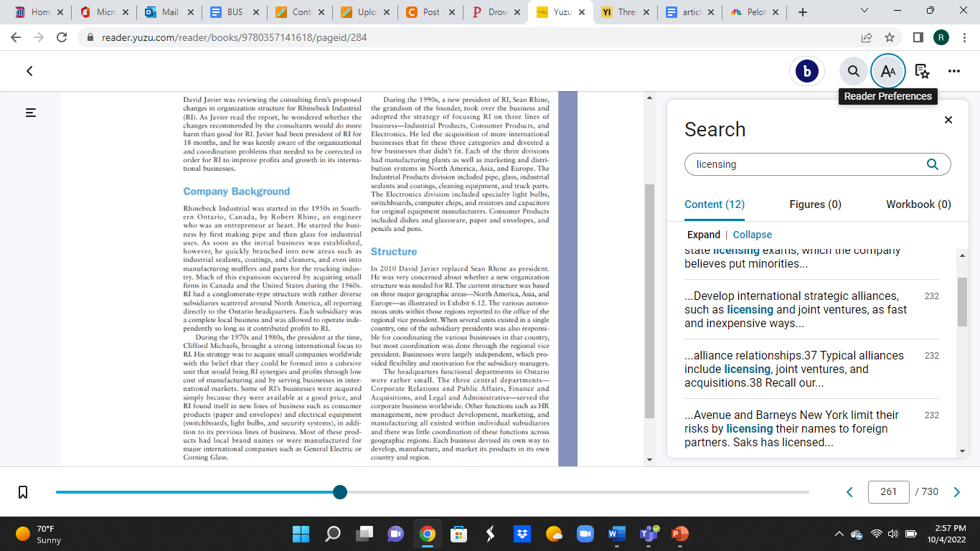980x551 pixels.
Task: Show hidden system tray icons chevron
Action: (x=839, y=534)
